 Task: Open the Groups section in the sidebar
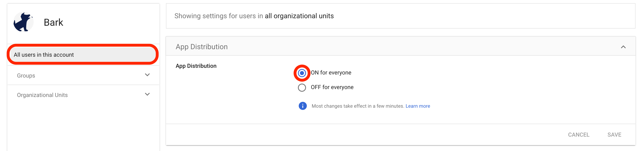pos(83,75)
